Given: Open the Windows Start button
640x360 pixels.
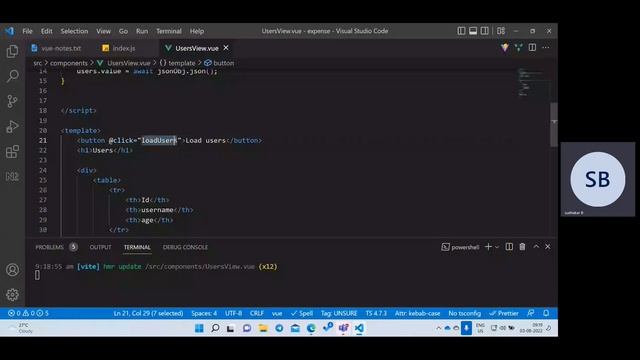Looking at the screenshot, I should click(199, 328).
